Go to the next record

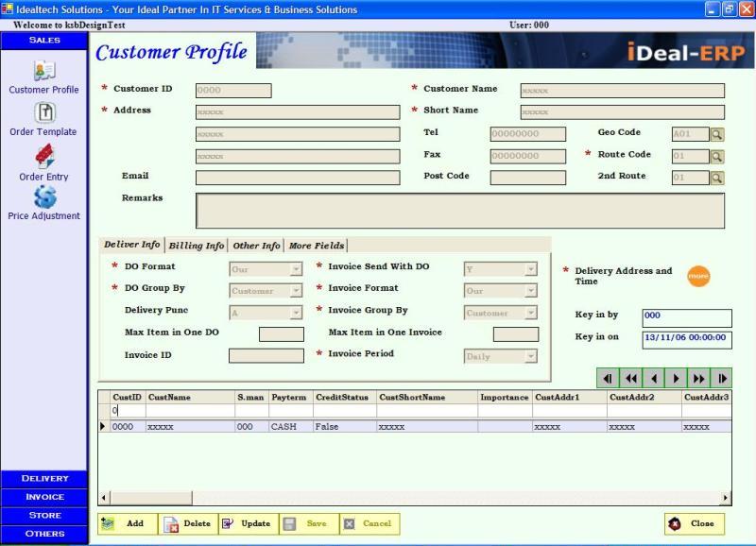[676, 378]
